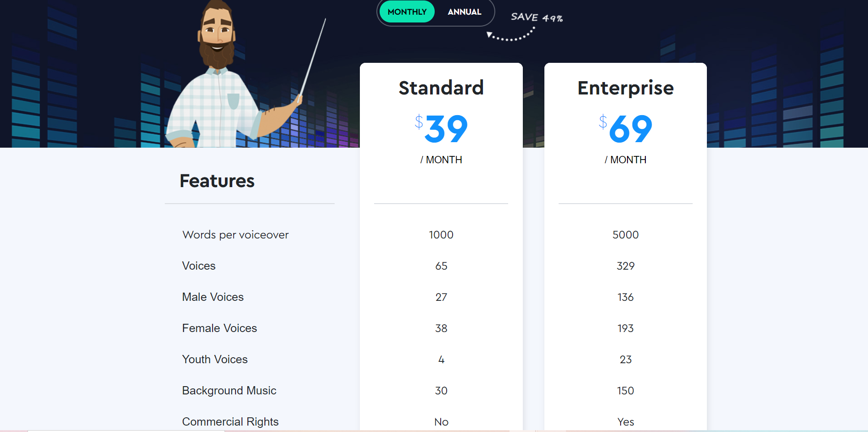The width and height of the screenshot is (868, 432).
Task: Click the Features heading
Action: 217,181
